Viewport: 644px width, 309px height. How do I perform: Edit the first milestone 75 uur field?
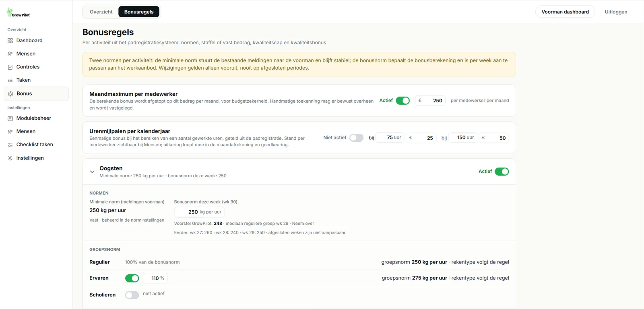[390, 138]
